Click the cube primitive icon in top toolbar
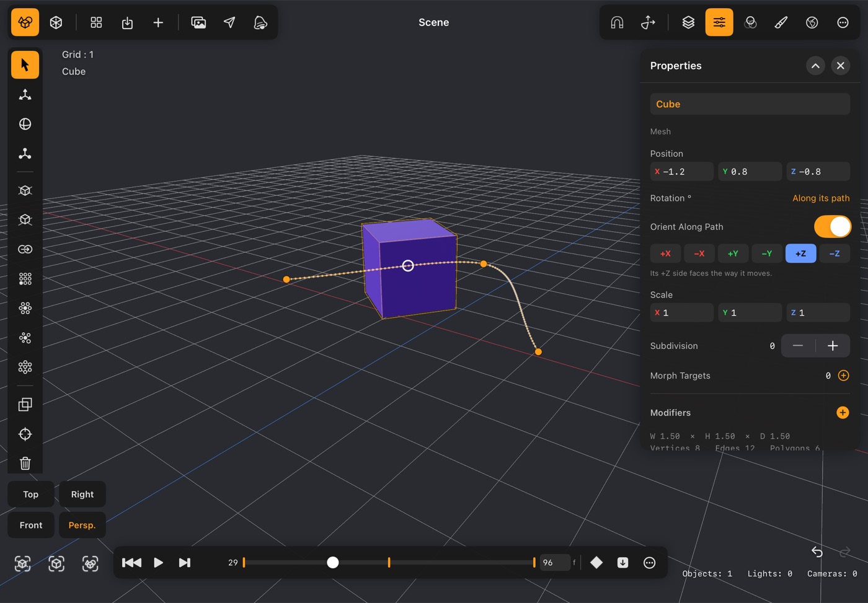Viewport: 868px width, 603px height. 56,22
